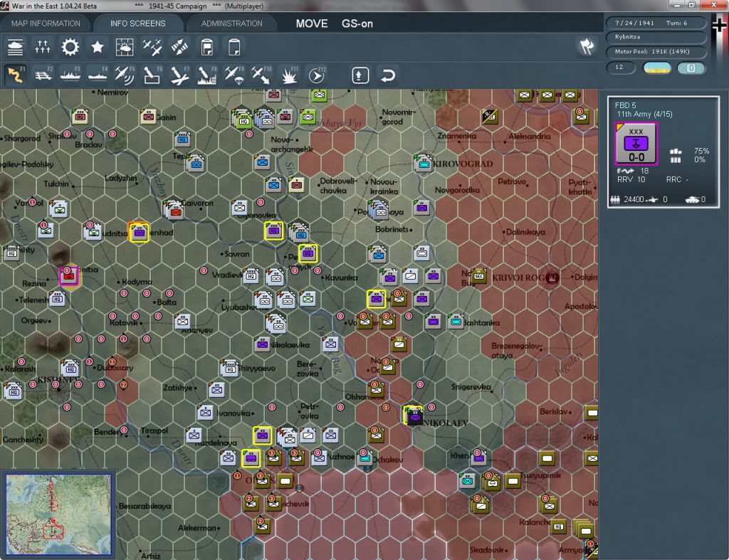Switch to the INFO SCREENS tab
The height and width of the screenshot is (560, 729).
coord(137,23)
